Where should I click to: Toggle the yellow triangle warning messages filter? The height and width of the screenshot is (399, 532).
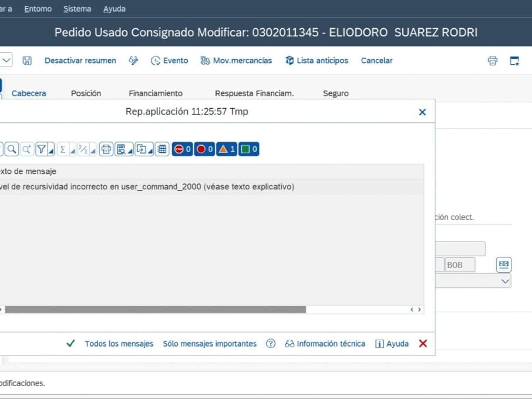[x=227, y=149]
